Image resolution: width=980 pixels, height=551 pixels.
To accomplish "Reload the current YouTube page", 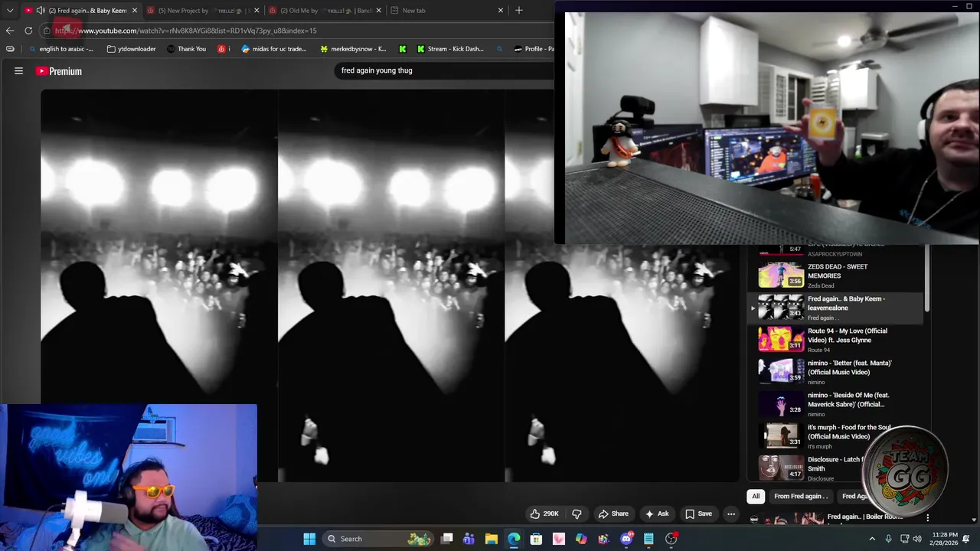I will point(28,31).
